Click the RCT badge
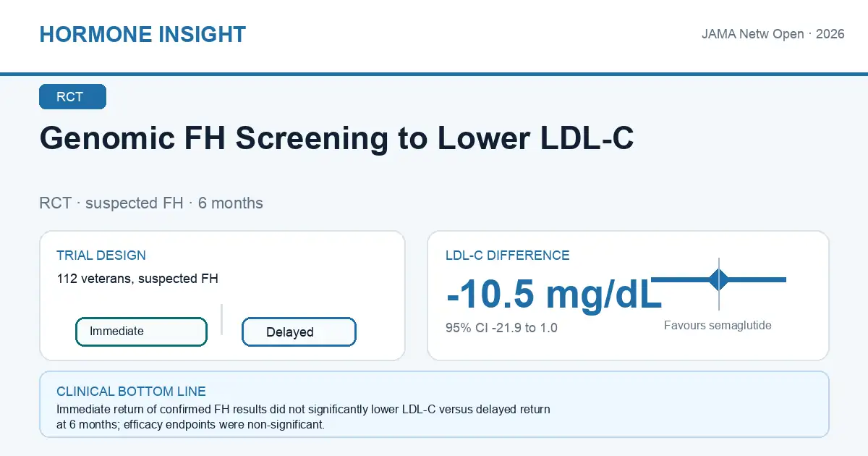868x456 pixels. [x=72, y=97]
